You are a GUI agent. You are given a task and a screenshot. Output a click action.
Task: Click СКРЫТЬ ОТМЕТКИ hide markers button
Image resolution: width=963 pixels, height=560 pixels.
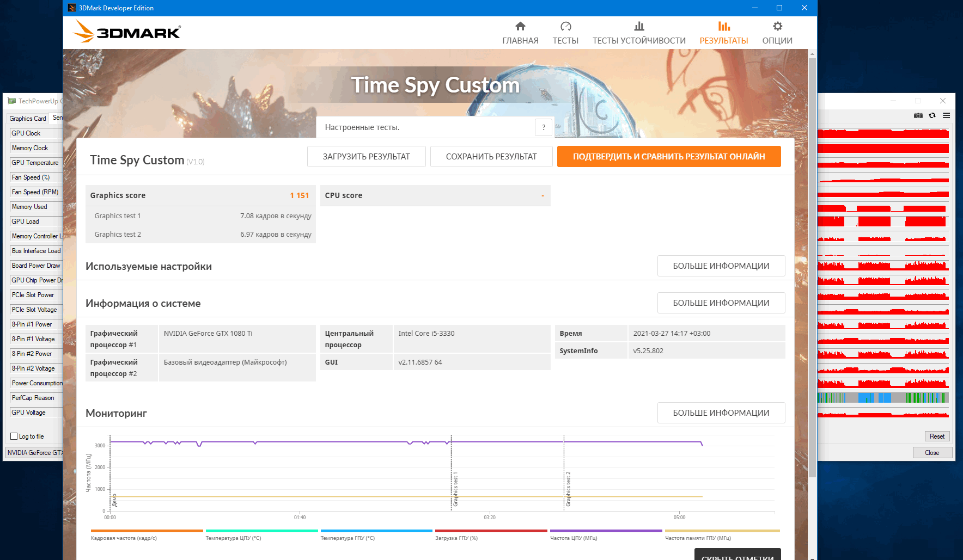738,555
